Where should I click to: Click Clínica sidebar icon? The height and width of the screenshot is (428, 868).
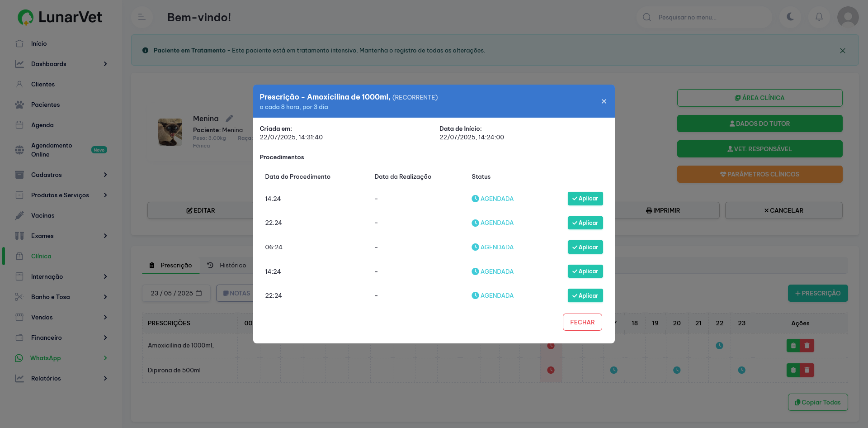click(x=19, y=256)
